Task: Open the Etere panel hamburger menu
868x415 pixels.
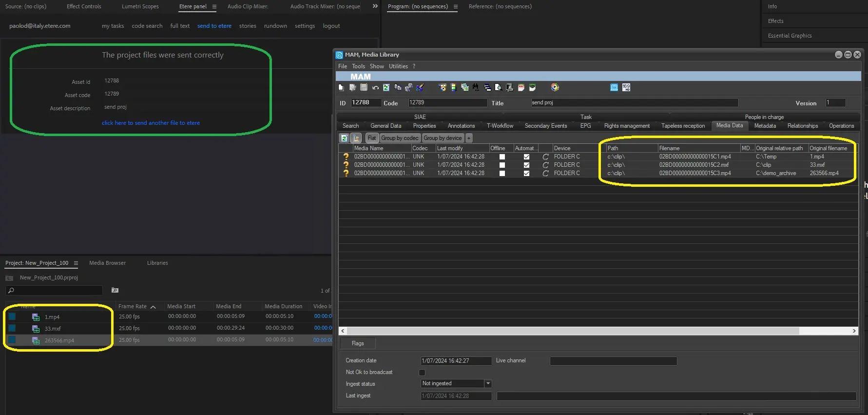Action: point(214,7)
